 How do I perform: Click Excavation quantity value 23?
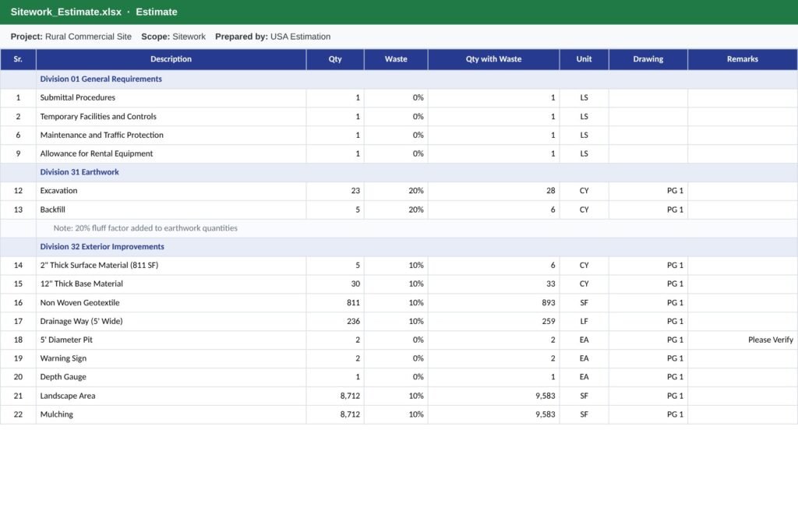pyautogui.click(x=335, y=191)
